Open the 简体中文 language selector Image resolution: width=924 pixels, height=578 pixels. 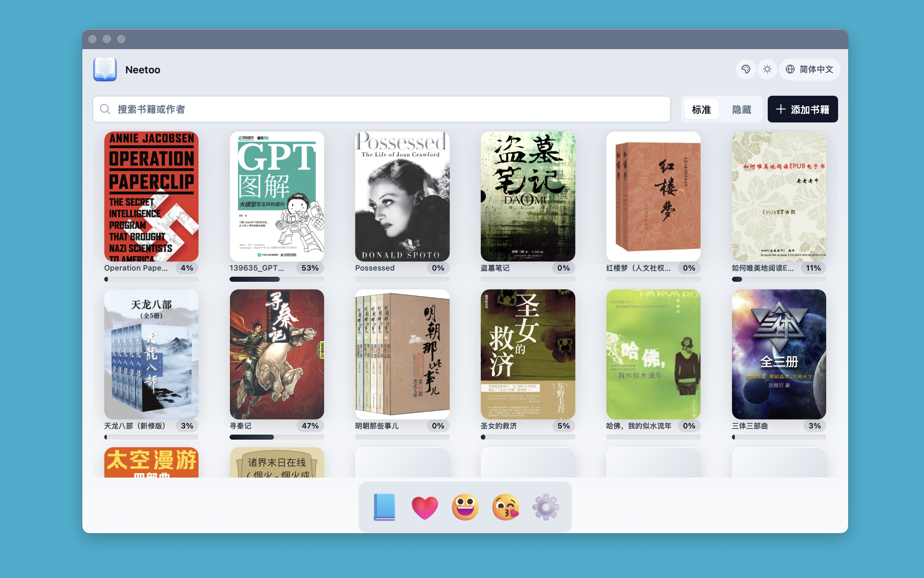point(810,69)
